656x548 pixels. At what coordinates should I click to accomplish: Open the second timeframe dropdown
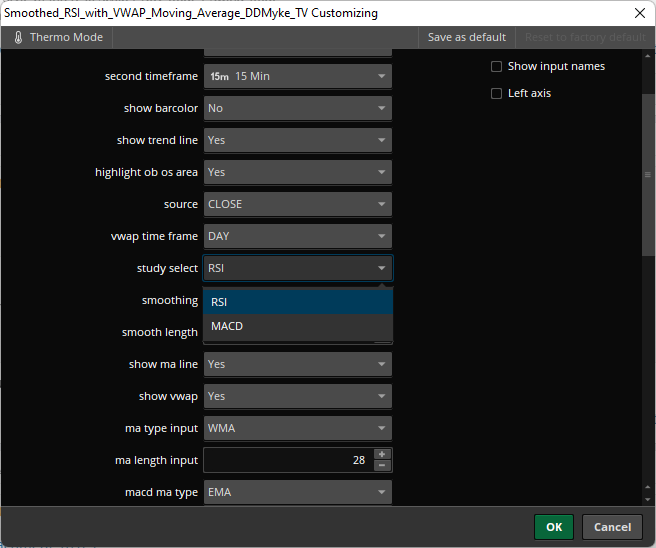click(297, 76)
